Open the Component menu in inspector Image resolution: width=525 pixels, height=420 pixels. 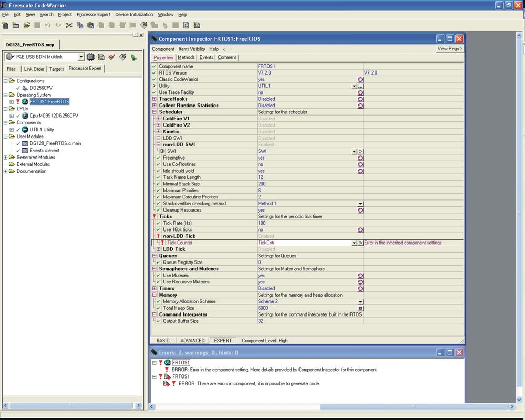pos(163,49)
